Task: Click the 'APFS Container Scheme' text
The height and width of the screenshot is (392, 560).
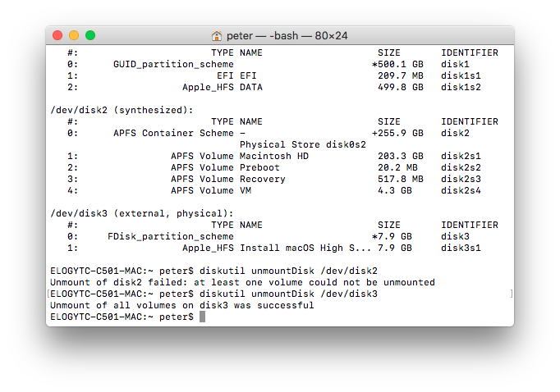Action: pos(173,133)
